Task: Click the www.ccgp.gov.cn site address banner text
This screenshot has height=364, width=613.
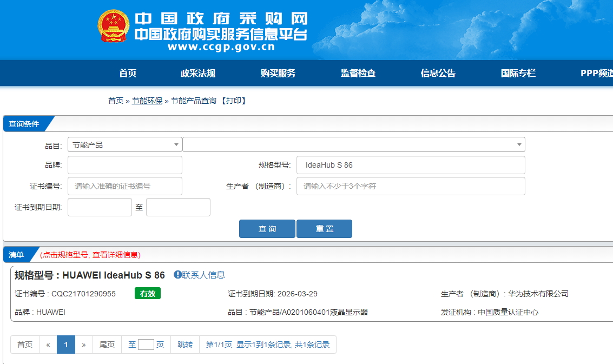Action: click(x=221, y=47)
